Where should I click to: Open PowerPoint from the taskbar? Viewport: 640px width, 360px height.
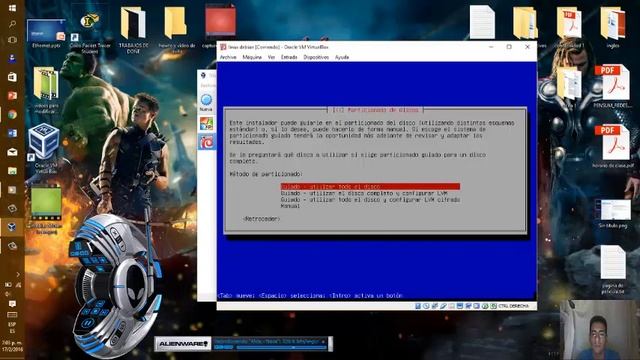12,96
